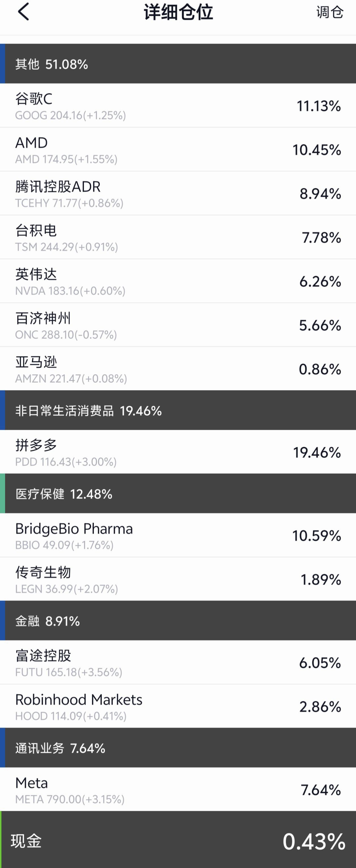This screenshot has height=868, width=356.
Task: Select the 其他 51.08% sector header
Action: tap(178, 64)
